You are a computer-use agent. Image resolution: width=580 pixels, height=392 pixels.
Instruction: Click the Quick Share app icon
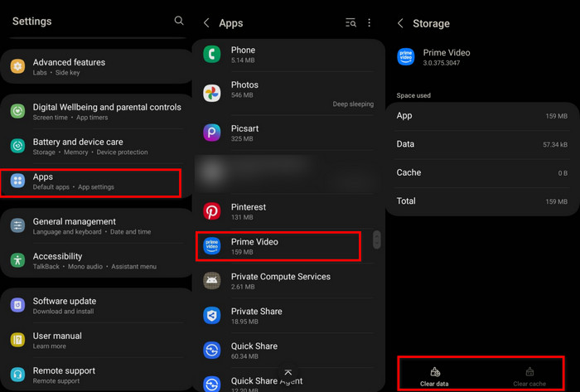point(212,351)
